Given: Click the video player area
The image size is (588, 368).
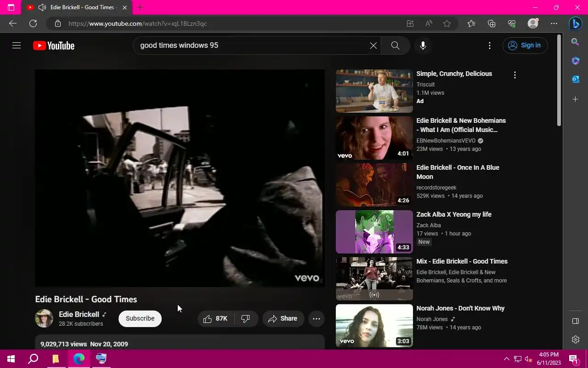Looking at the screenshot, I should pyautogui.click(x=180, y=178).
